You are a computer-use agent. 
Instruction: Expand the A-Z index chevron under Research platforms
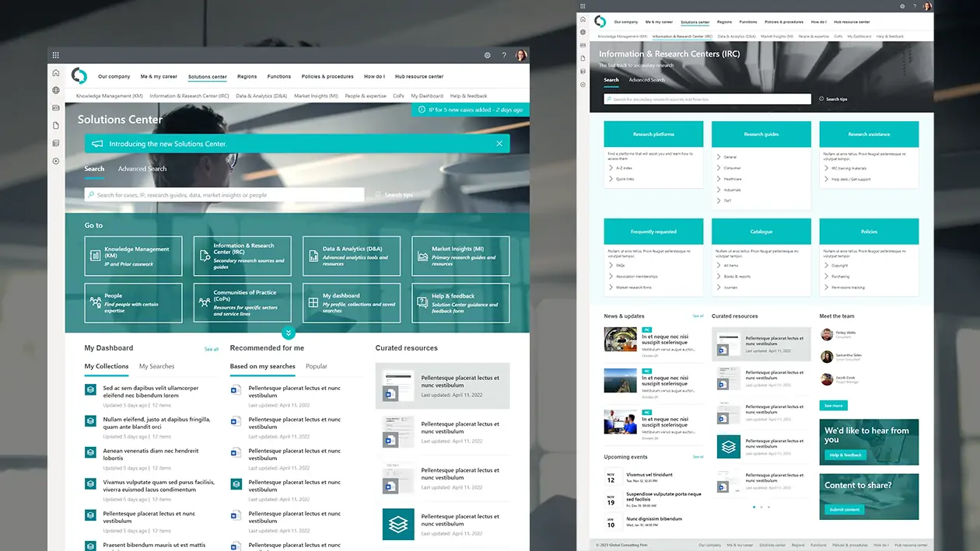pos(611,168)
